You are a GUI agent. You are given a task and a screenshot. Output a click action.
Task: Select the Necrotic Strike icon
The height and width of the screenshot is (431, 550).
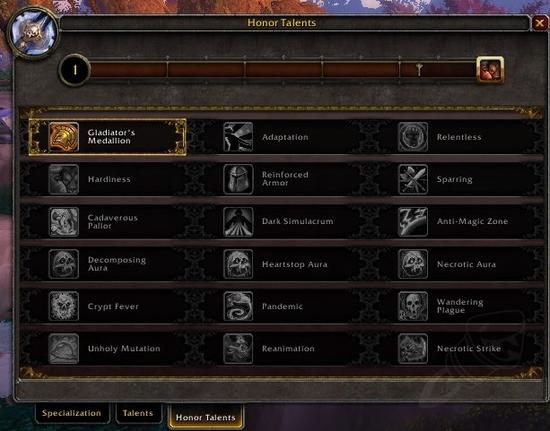pyautogui.click(x=413, y=349)
